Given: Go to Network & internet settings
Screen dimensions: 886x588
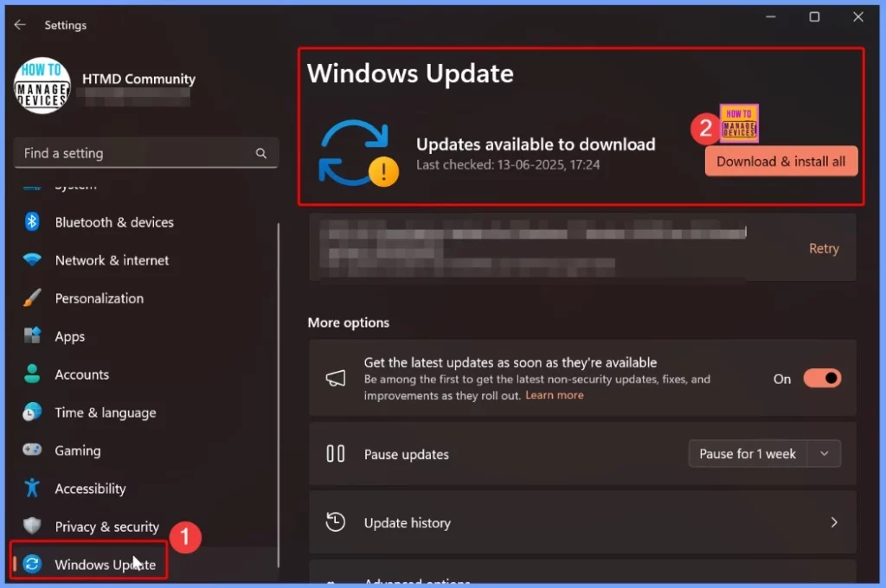Looking at the screenshot, I should click(112, 260).
